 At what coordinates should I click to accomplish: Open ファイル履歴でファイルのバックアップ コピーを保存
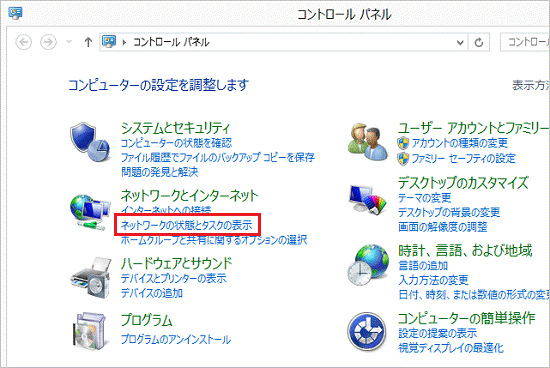coord(218,158)
